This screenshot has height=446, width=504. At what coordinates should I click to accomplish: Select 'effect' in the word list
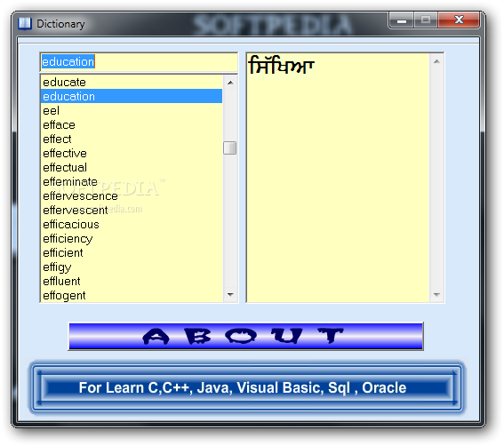pyautogui.click(x=132, y=139)
